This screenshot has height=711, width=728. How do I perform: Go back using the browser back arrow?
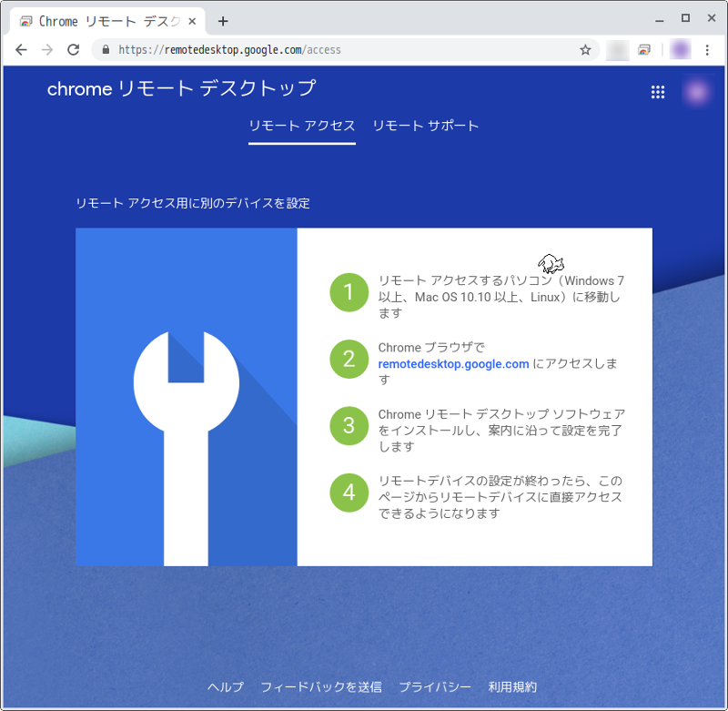(x=21, y=50)
